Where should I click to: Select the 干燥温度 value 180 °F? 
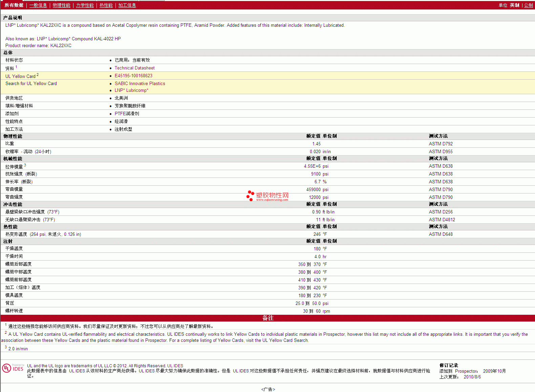[x=320, y=249]
